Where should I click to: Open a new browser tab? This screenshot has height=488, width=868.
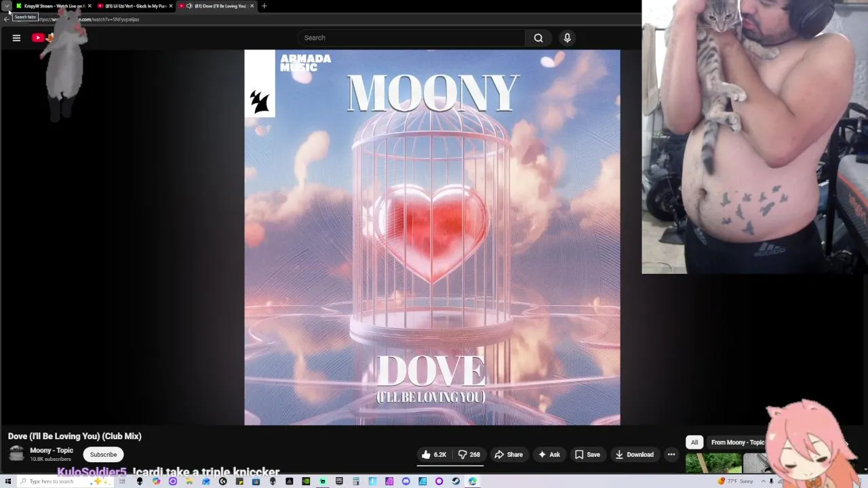pos(264,6)
